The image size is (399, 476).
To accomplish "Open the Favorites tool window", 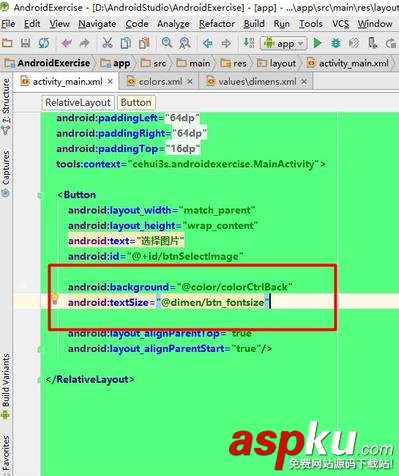I will (6, 455).
